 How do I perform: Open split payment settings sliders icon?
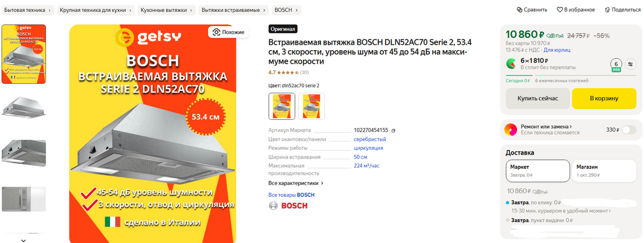tap(630, 64)
